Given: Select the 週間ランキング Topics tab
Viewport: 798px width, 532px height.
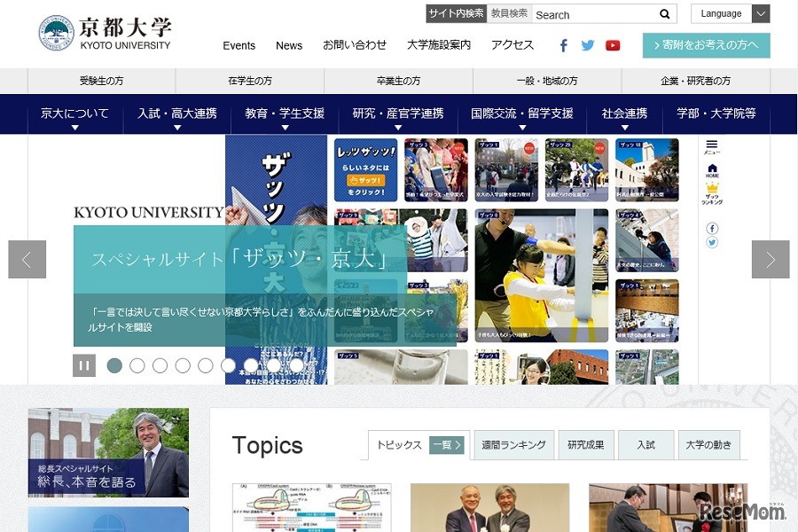Looking at the screenshot, I should pyautogui.click(x=514, y=445).
